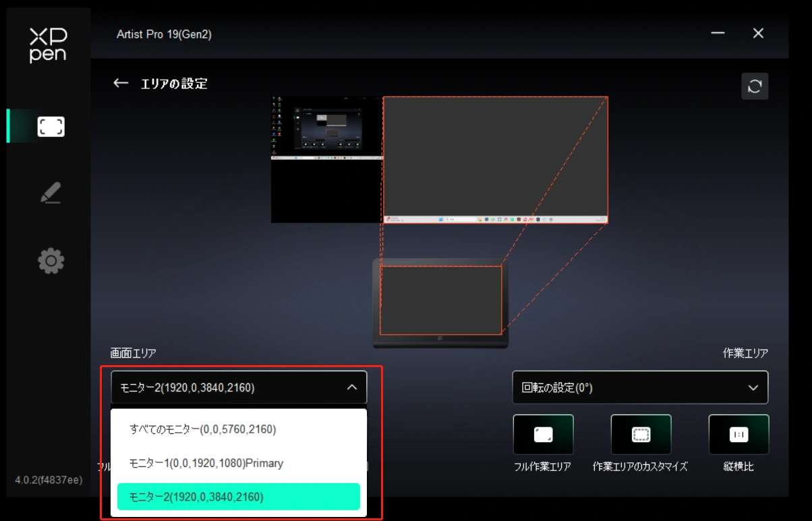Open the work area tab in sidebar

51,126
